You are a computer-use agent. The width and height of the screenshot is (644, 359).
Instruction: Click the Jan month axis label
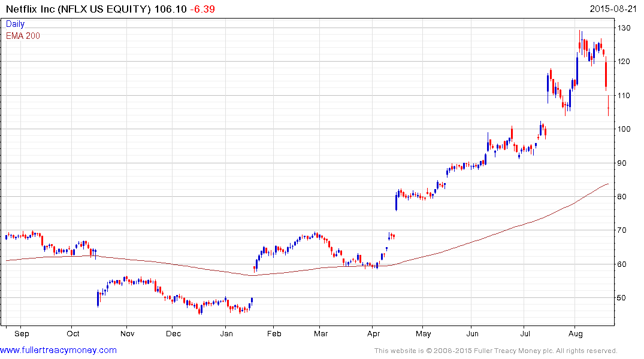[226, 333]
